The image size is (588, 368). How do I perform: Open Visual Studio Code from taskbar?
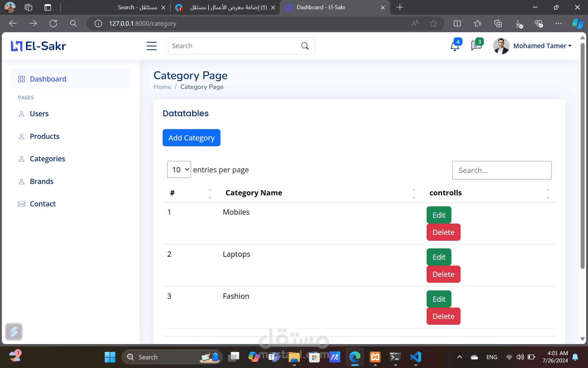(416, 357)
